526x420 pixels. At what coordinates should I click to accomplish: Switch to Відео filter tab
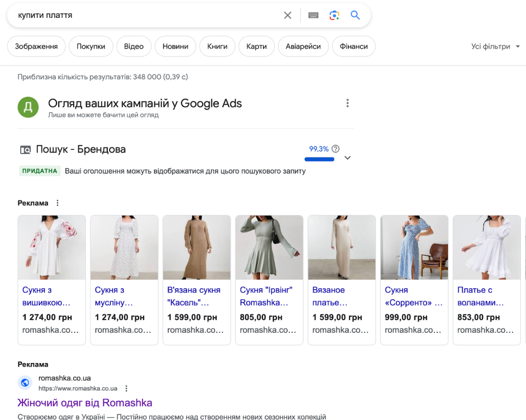pos(134,46)
